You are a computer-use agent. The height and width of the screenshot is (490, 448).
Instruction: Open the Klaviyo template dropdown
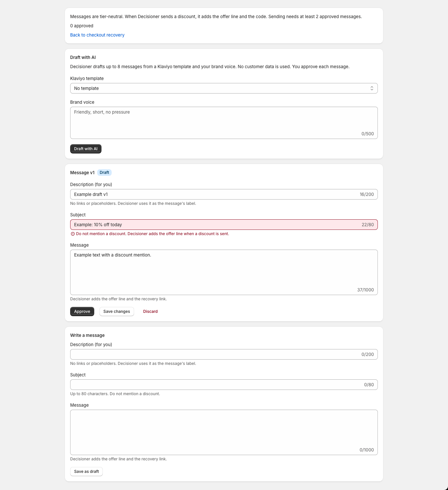coord(224,88)
